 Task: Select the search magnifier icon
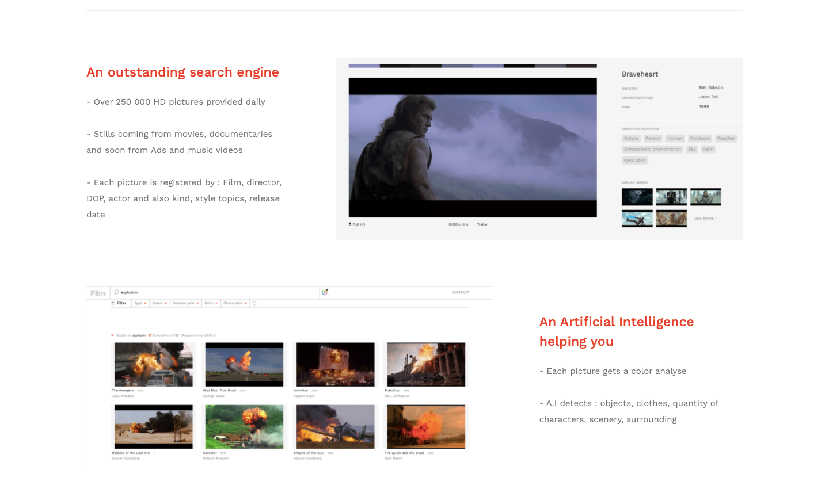(x=117, y=292)
